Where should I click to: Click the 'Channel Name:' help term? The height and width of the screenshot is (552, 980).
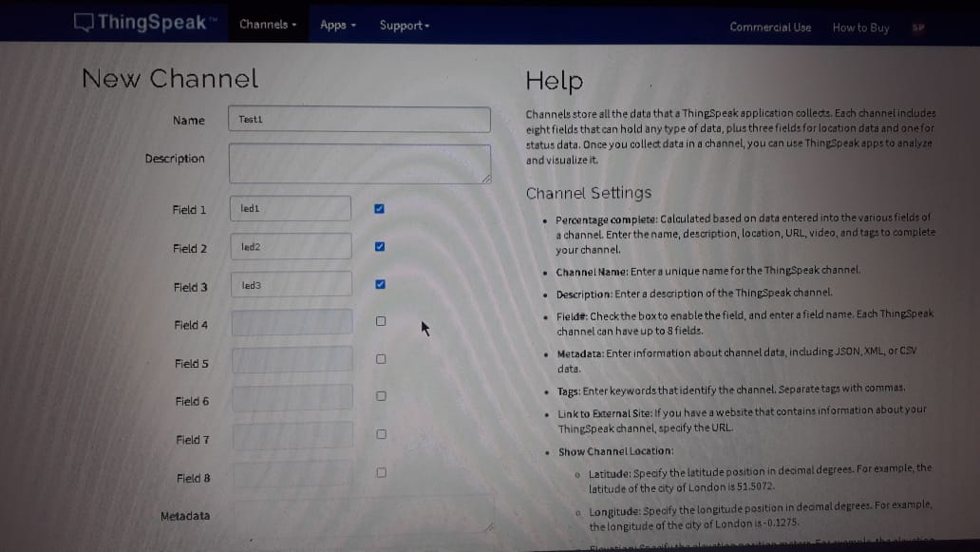click(x=592, y=272)
